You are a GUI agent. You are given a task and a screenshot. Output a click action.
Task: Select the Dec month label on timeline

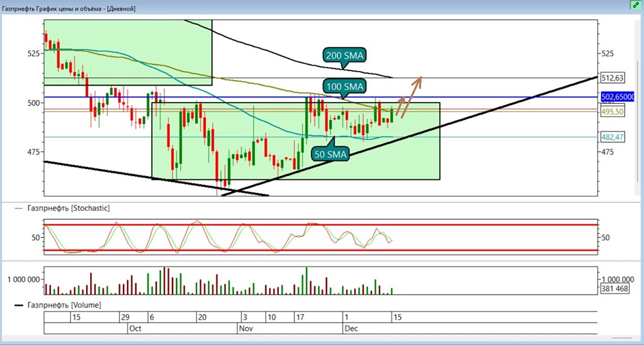[352, 328]
